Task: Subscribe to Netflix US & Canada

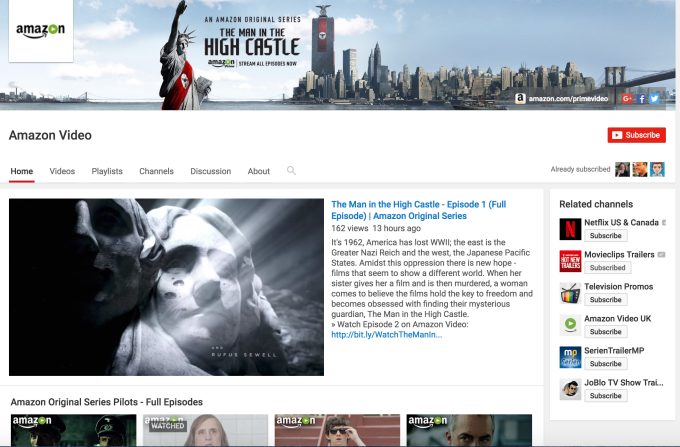Action: (x=605, y=235)
